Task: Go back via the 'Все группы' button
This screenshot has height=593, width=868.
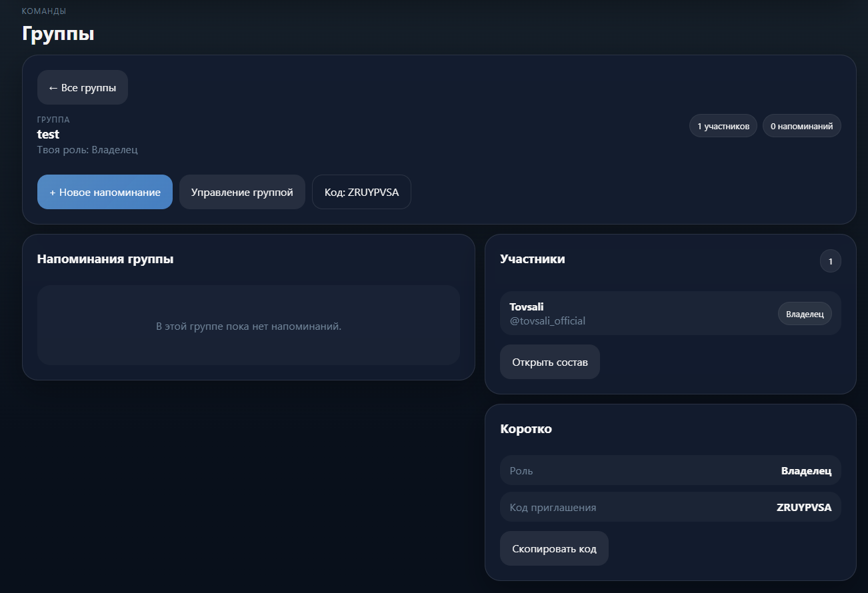Action: pyautogui.click(x=82, y=87)
